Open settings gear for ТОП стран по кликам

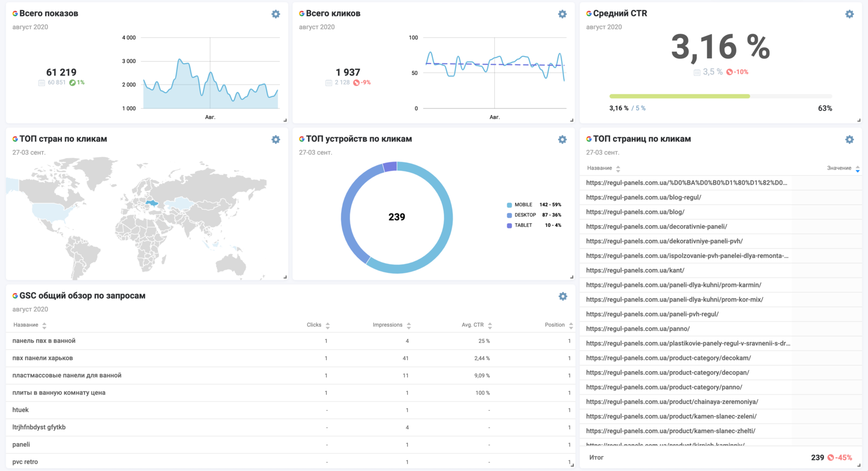click(x=276, y=140)
